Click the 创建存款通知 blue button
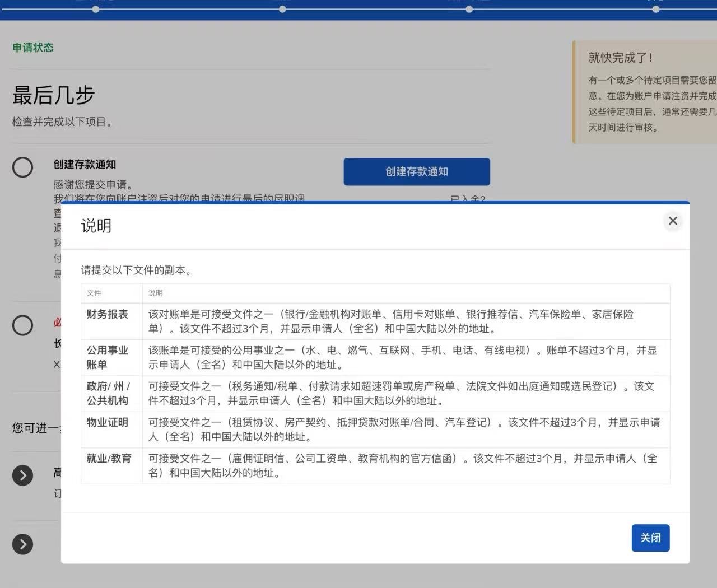 [x=416, y=171]
